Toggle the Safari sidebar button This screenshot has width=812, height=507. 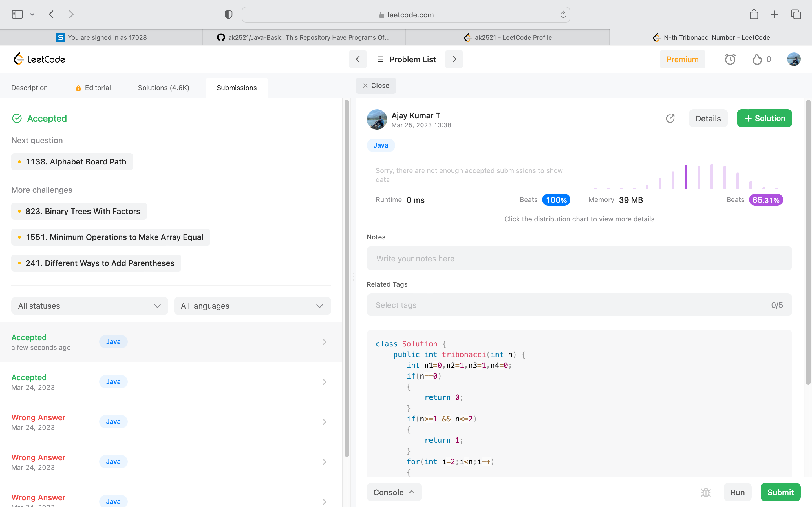(17, 14)
